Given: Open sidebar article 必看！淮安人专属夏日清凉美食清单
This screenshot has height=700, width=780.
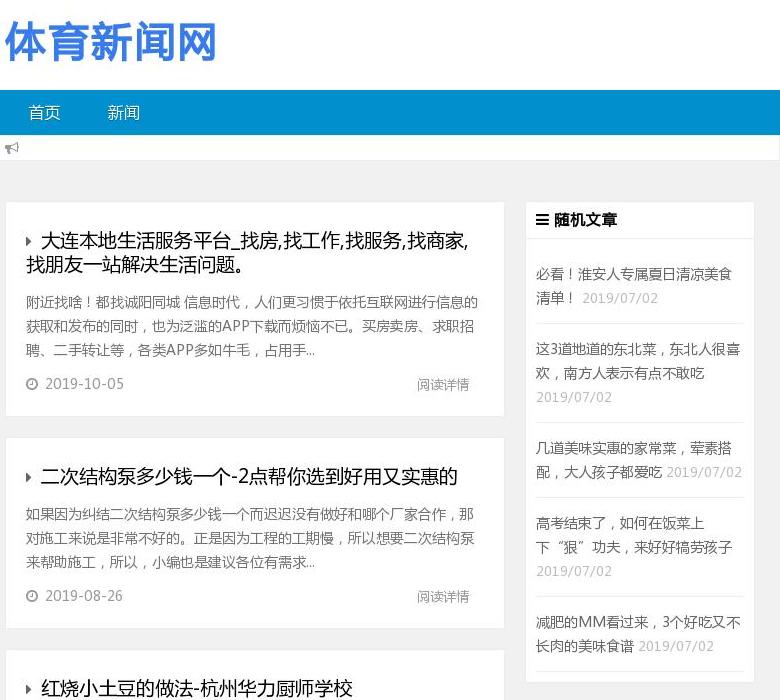Looking at the screenshot, I should coord(633,286).
